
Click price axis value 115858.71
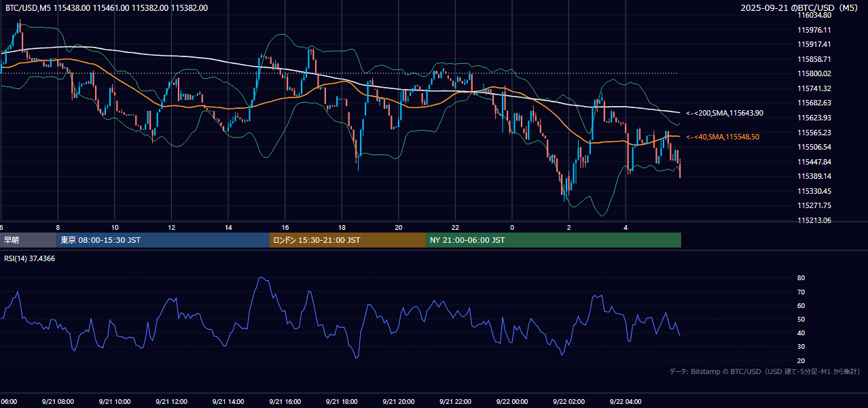pyautogui.click(x=814, y=59)
